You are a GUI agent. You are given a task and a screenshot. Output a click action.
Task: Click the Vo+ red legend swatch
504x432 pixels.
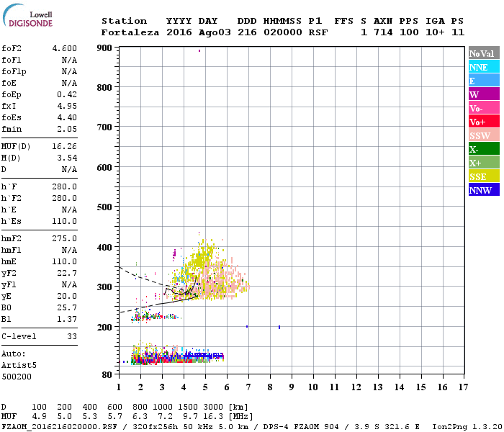pyautogui.click(x=484, y=122)
